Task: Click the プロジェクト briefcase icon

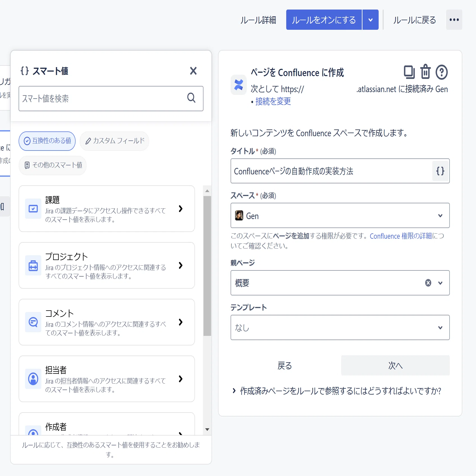Action: tap(33, 265)
